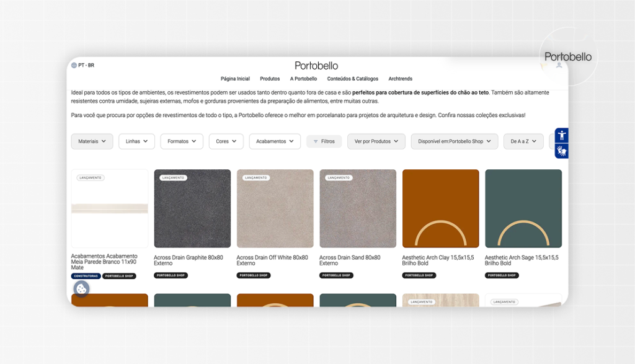Click Lançamento tag on Drain Graphite tile
The width and height of the screenshot is (635, 364).
pos(173,178)
